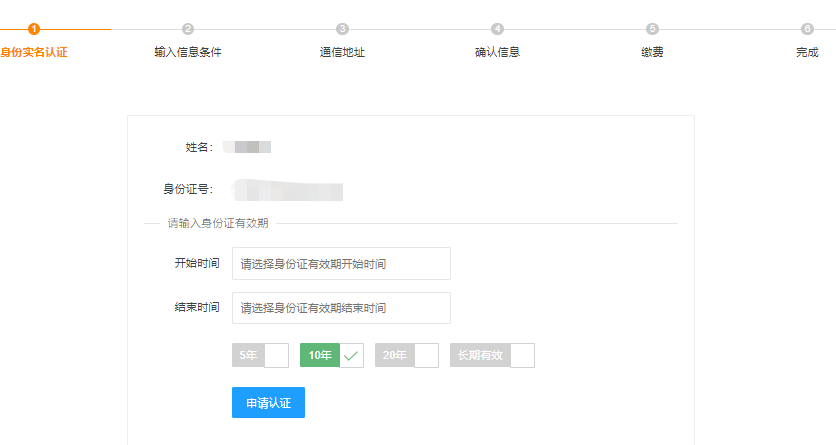Click step 3 circle icon

(x=342, y=29)
